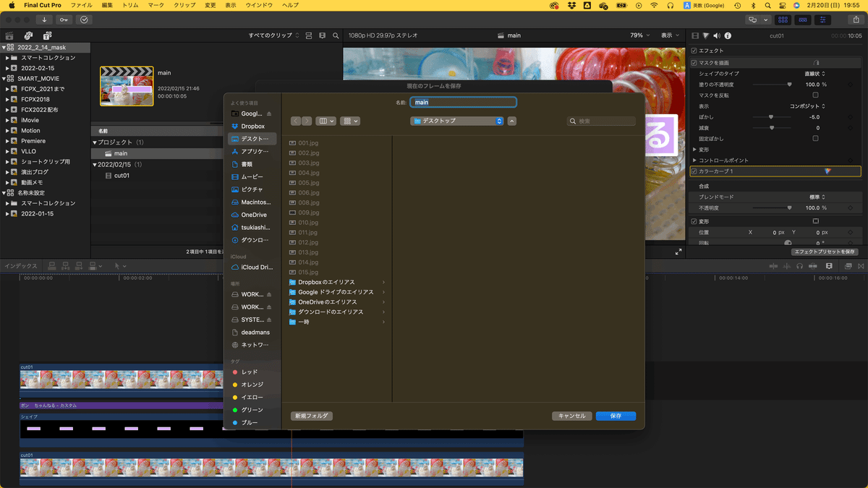This screenshot has width=868, height=488.
Task: Open the Video inspector filmstrip tab
Action: pyautogui.click(x=695, y=35)
